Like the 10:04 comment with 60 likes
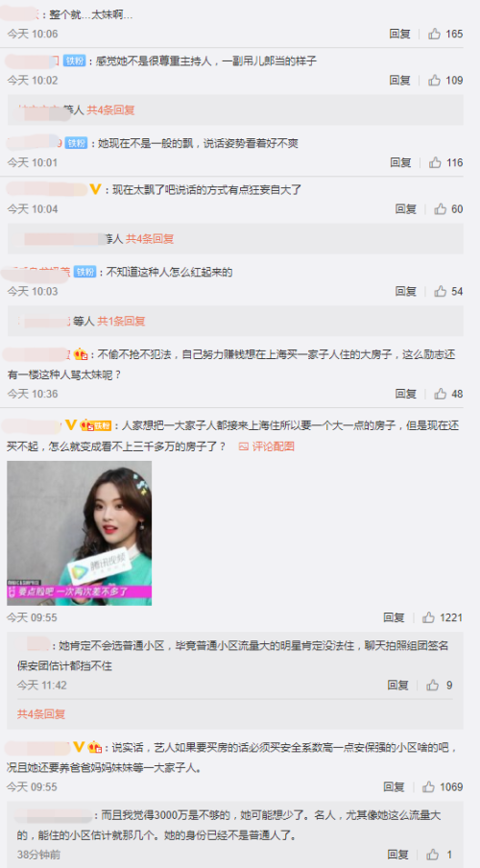Viewport: 480px width, 868px height. pyautogui.click(x=440, y=208)
